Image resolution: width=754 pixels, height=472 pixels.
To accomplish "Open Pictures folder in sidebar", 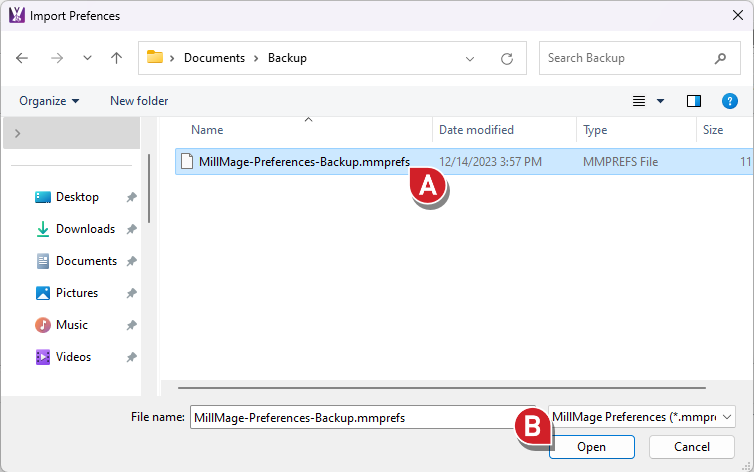I will click(77, 293).
